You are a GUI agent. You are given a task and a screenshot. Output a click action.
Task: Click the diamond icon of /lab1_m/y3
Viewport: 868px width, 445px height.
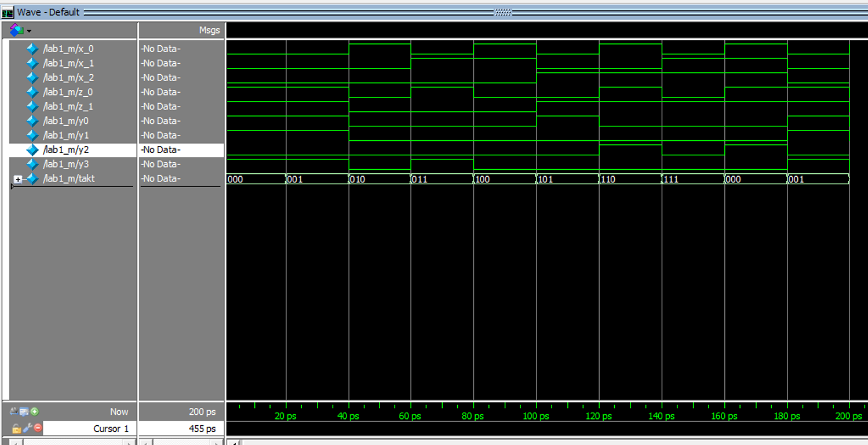tap(32, 164)
